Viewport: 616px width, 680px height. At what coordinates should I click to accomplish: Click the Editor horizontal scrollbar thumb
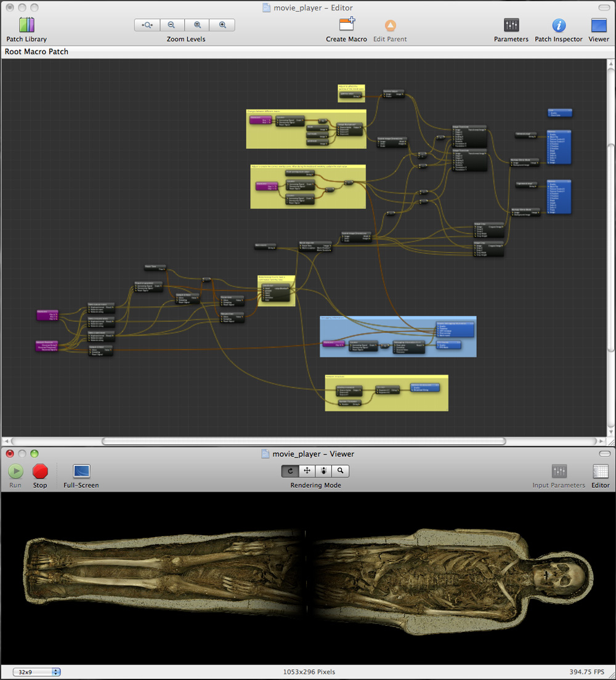304,441
